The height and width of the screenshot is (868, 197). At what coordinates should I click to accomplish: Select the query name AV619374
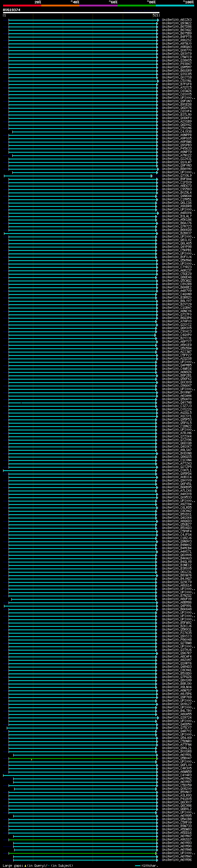(11, 10)
